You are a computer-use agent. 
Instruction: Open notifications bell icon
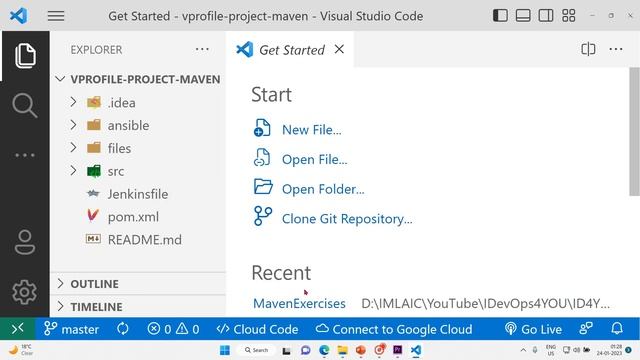click(617, 329)
